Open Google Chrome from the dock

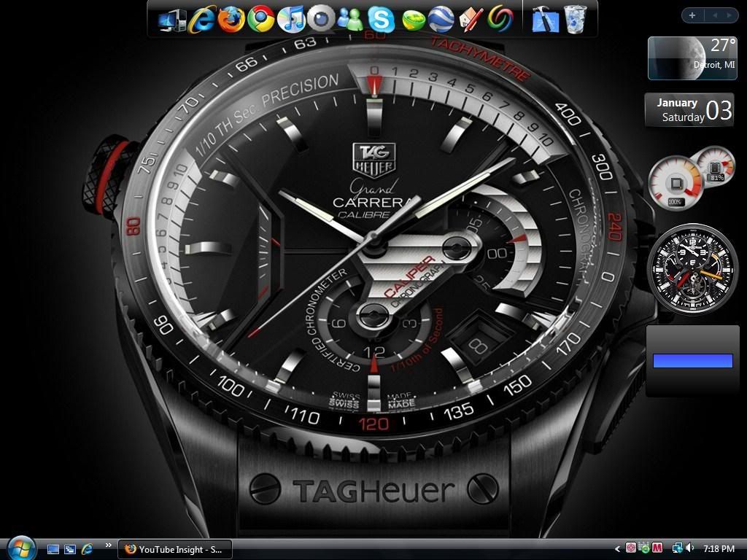[260, 20]
